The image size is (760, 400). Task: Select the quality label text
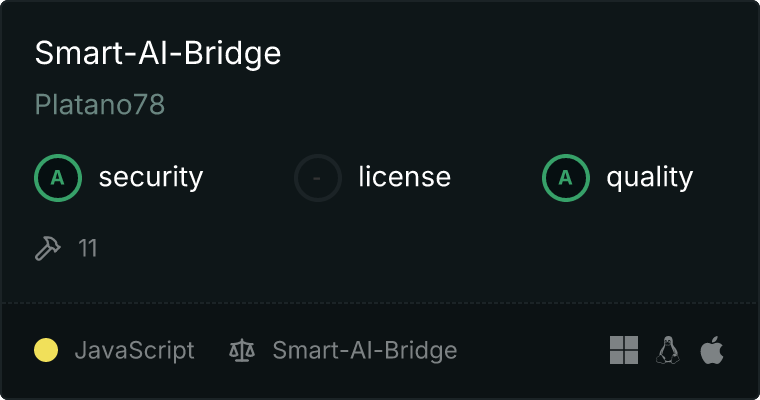click(649, 178)
